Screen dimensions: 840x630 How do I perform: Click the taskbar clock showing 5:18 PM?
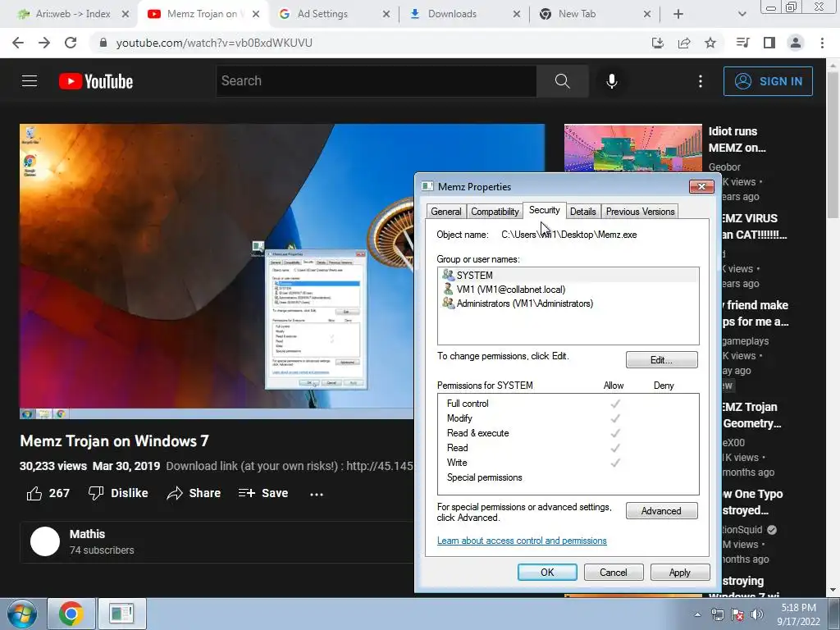[798, 614]
